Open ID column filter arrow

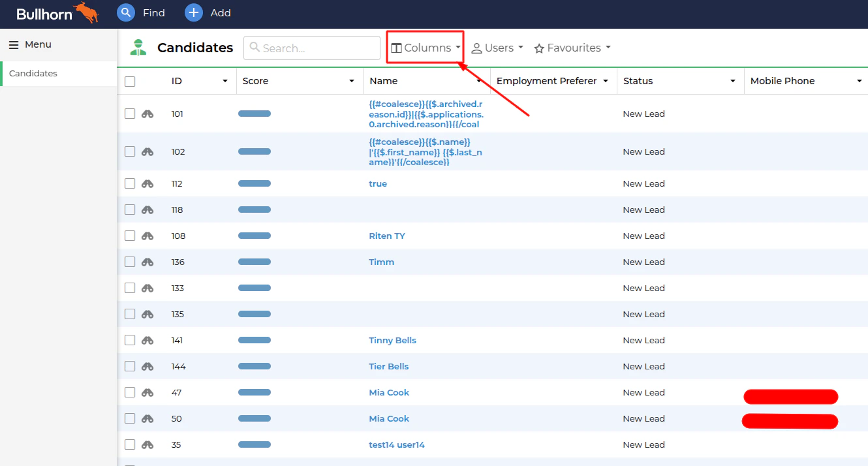pos(225,81)
